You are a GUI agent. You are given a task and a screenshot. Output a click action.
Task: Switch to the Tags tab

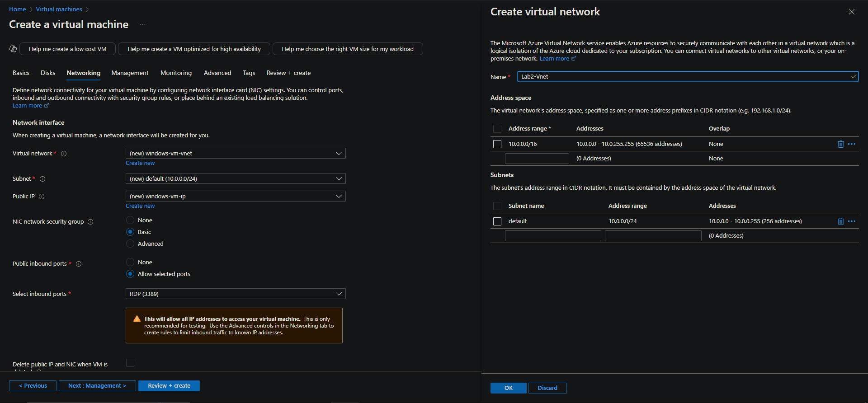(x=249, y=73)
